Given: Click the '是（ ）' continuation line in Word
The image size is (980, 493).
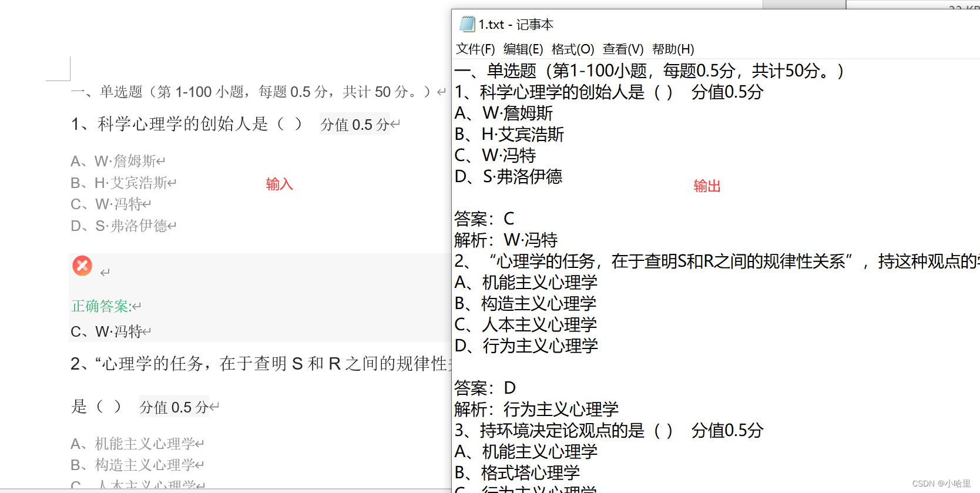Looking at the screenshot, I should point(96,406).
